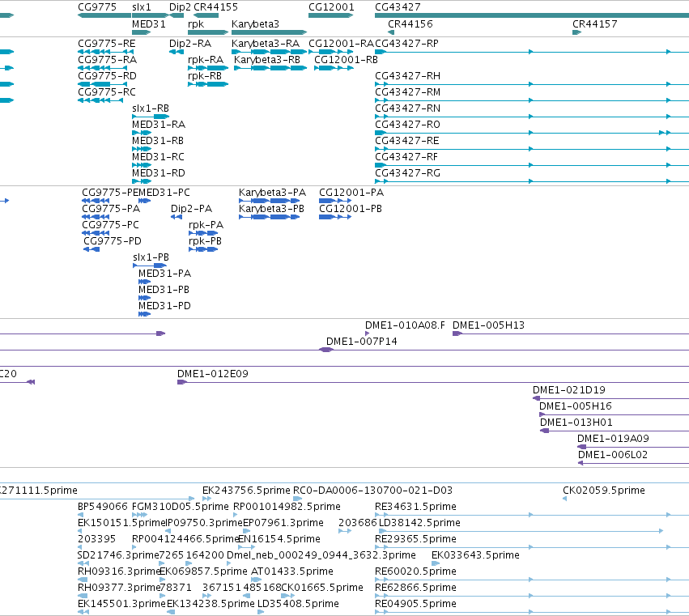Click the CG12001 gene label
Image resolution: width=689 pixels, height=616 pixels.
pos(331,7)
